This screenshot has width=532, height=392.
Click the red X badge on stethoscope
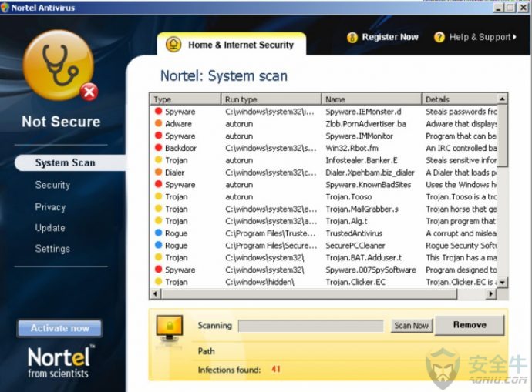click(89, 92)
